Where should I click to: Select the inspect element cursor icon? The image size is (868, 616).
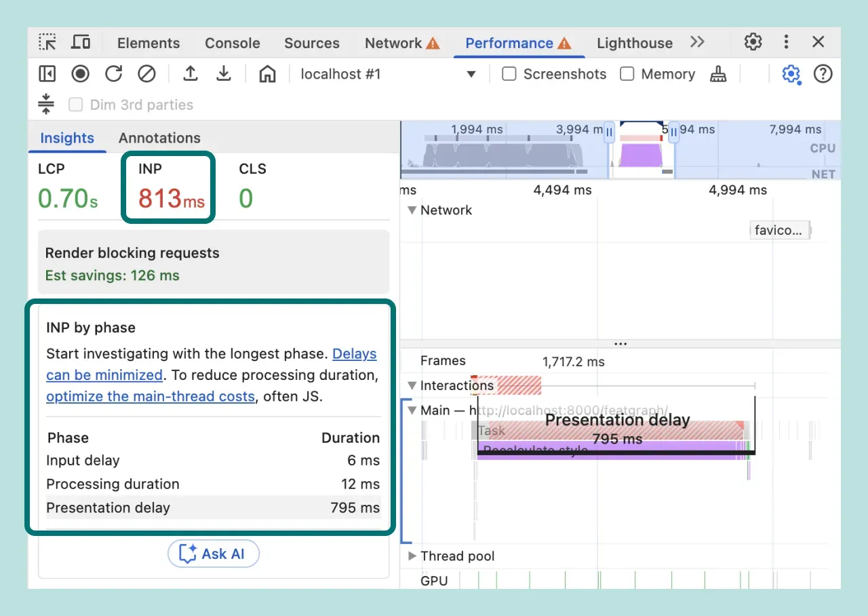tap(47, 42)
